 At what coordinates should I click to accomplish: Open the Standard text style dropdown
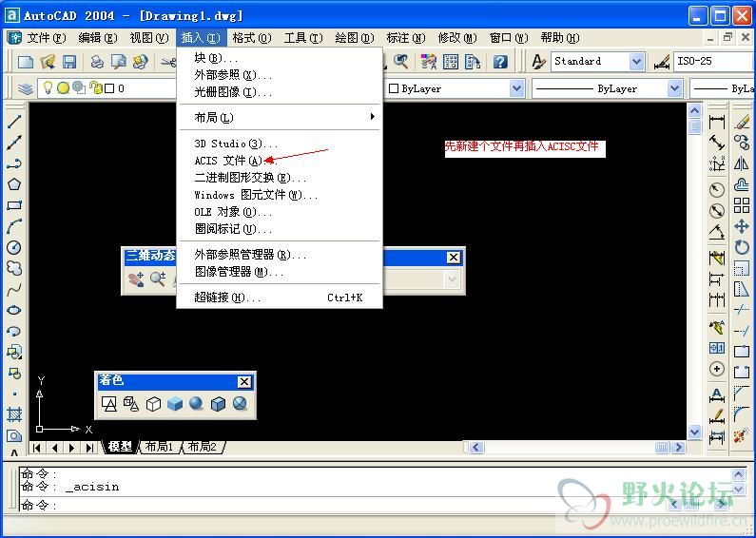click(x=636, y=61)
